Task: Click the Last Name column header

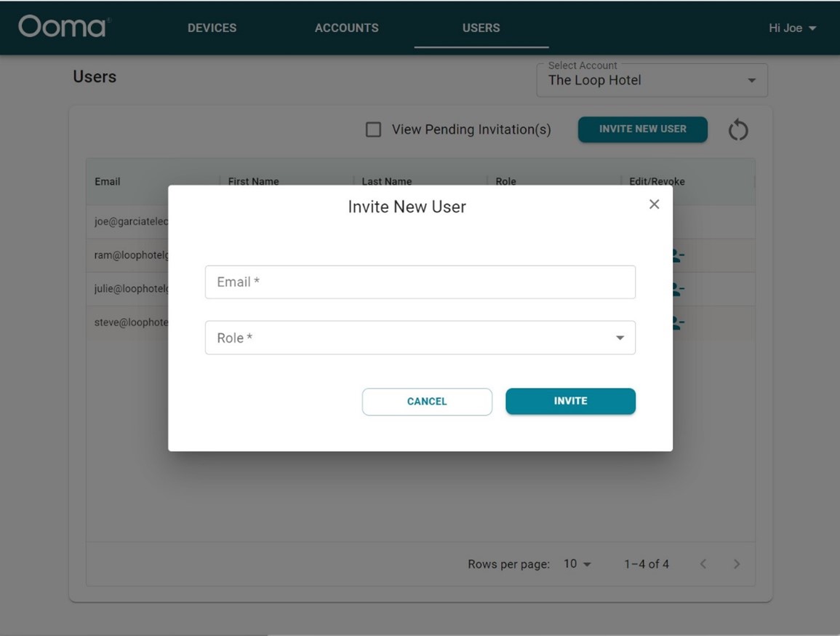Action: (x=387, y=181)
